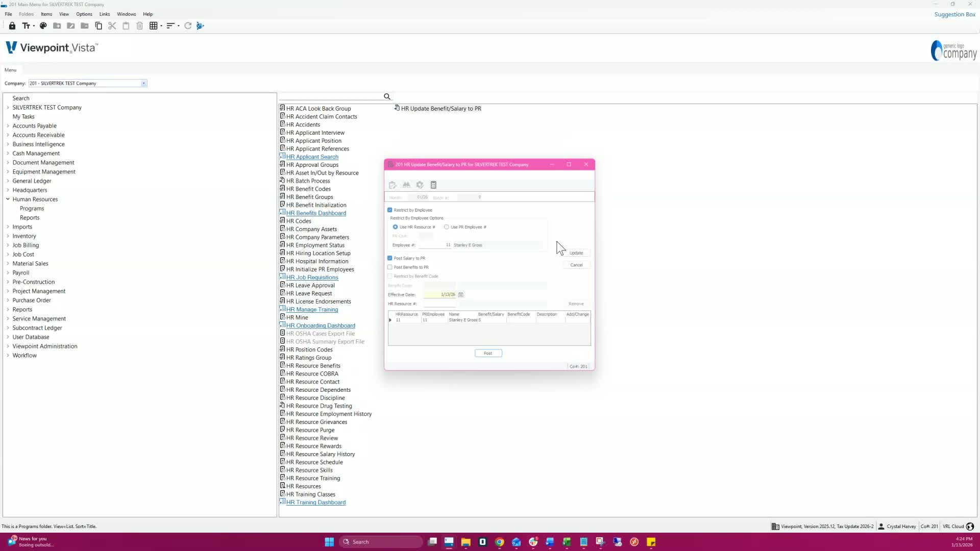This screenshot has width=980, height=551.
Task: Enable Post Benefits to PR checkbox
Action: 390,267
